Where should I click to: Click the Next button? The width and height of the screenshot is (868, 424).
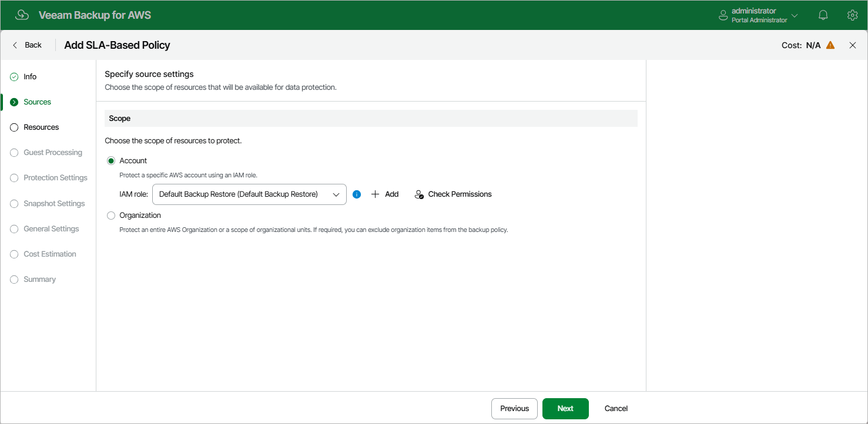565,409
